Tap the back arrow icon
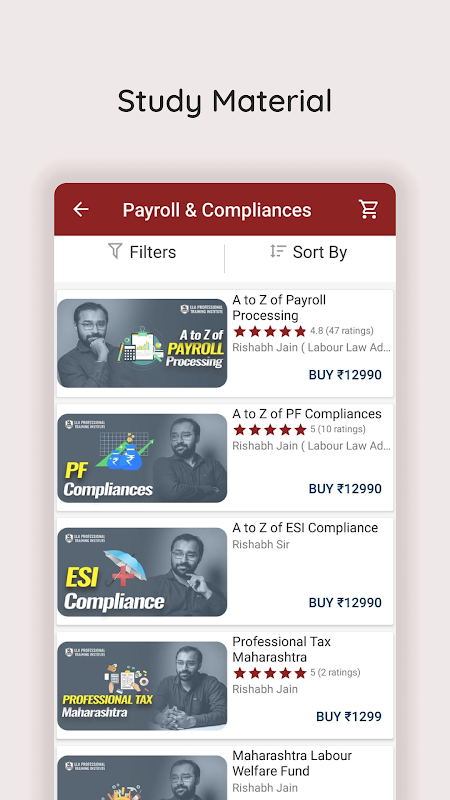This screenshot has height=800, width=450. pos(81,209)
